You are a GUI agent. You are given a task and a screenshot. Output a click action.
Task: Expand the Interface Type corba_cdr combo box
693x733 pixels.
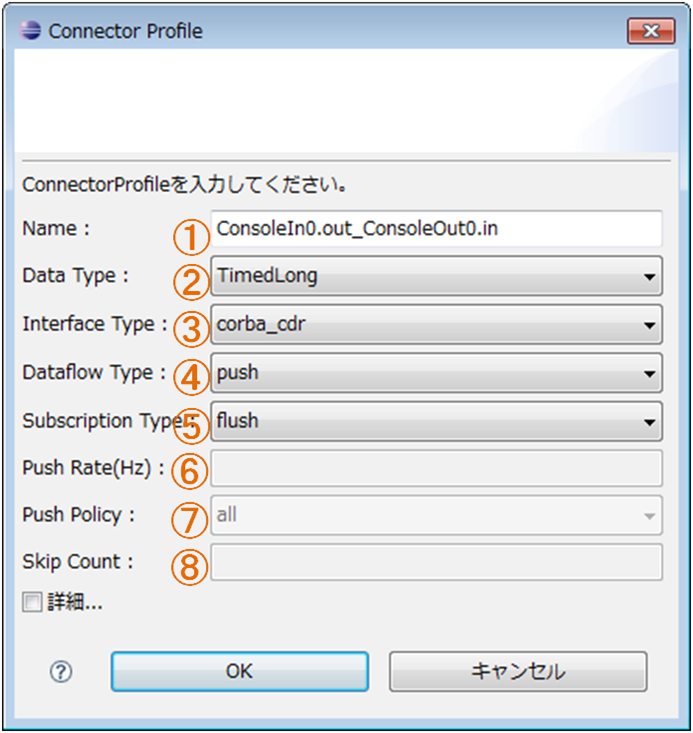pos(436,324)
